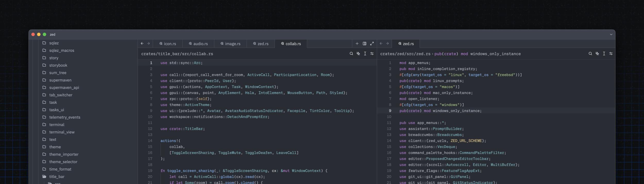Image resolution: width=644 pixels, height=184 pixels.
Task: Click new tab plus icon
Action: [x=357, y=44]
